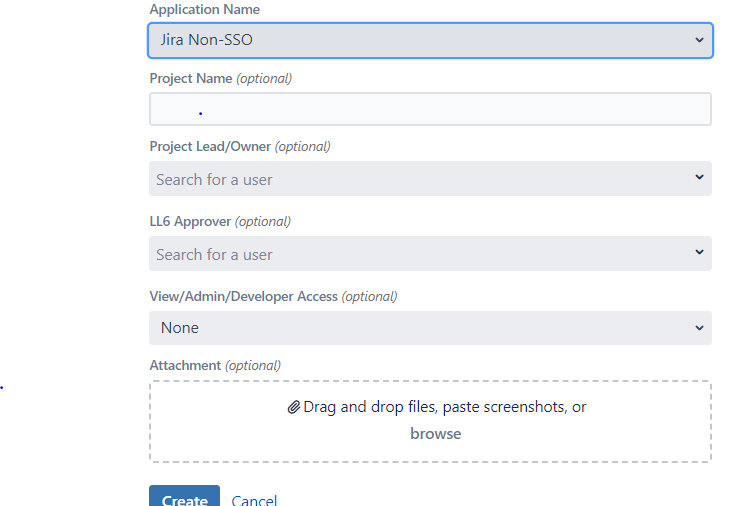Cancel the request form
The height and width of the screenshot is (506, 737).
(254, 500)
